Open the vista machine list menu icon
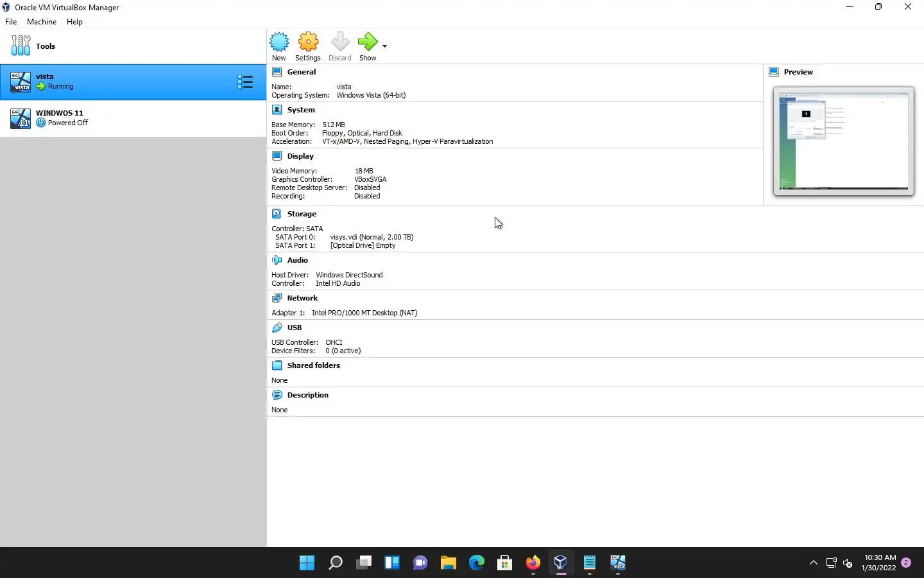 click(245, 82)
